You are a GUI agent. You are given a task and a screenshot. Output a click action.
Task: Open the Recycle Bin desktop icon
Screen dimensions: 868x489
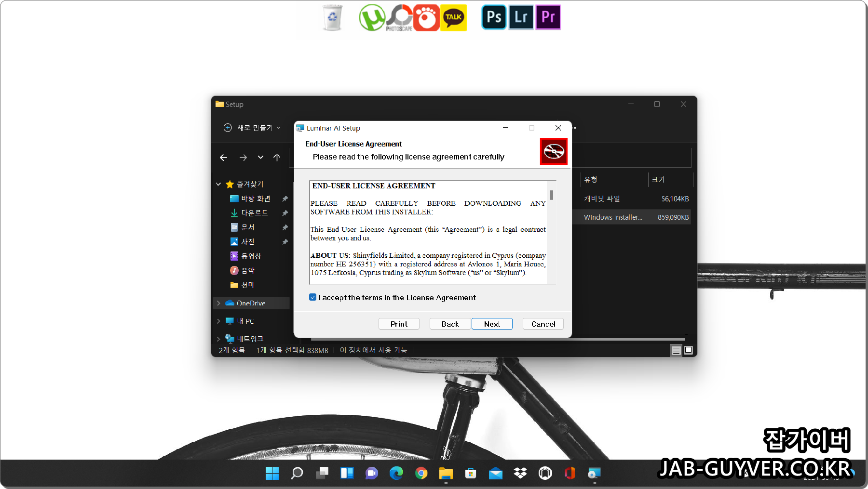332,18
